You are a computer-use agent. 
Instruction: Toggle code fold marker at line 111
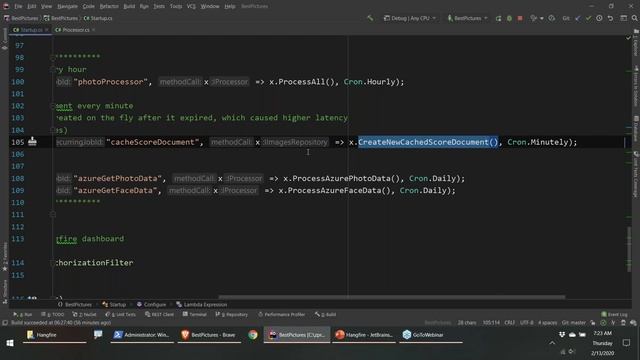53,214
